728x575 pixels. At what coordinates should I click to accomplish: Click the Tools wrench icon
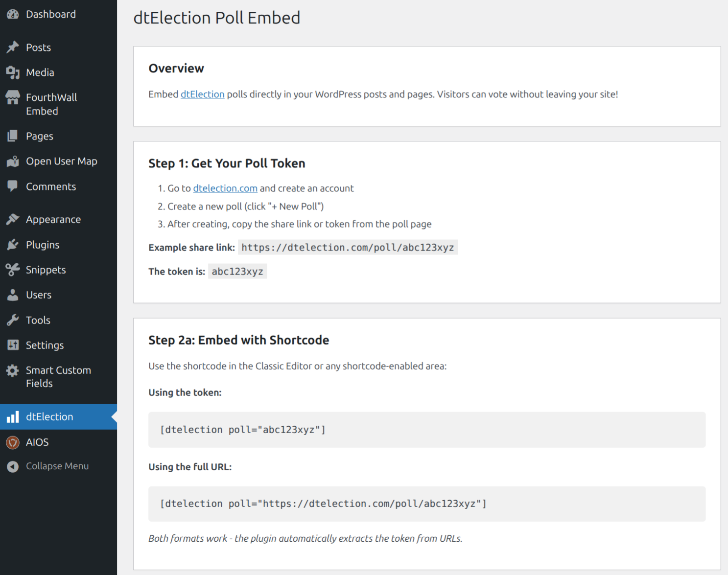[13, 320]
